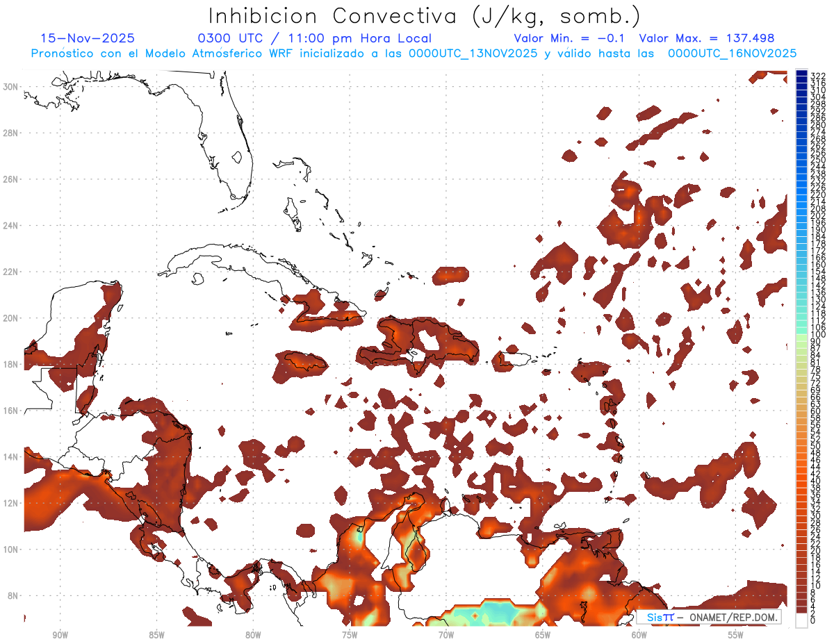Pick the white swatch beside the 0 value
The height and width of the screenshot is (644, 834).
[802, 620]
